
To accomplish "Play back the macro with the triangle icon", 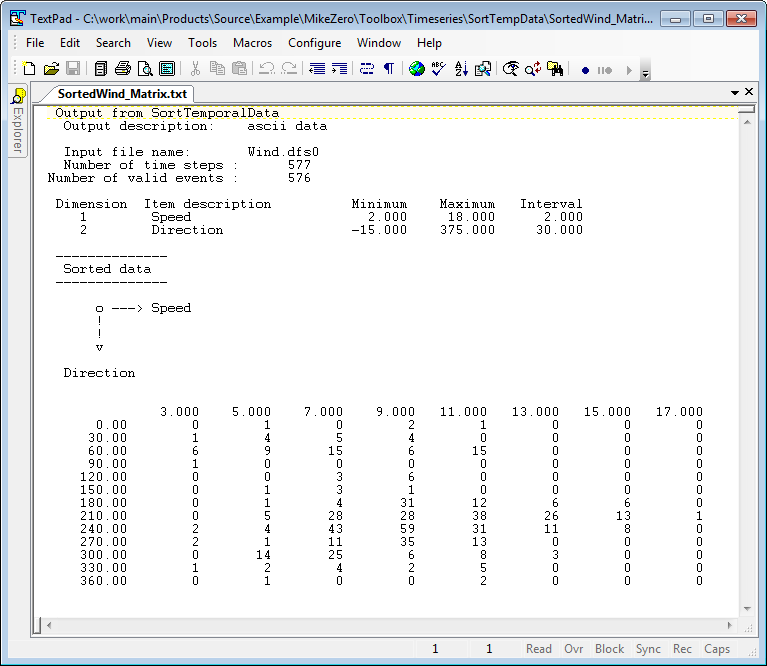I will [x=629, y=70].
